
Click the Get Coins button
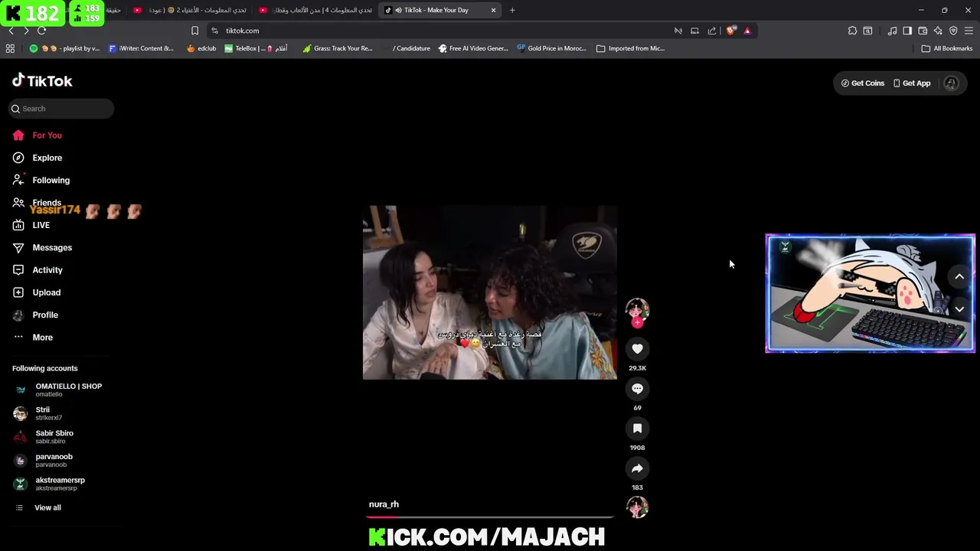863,83
